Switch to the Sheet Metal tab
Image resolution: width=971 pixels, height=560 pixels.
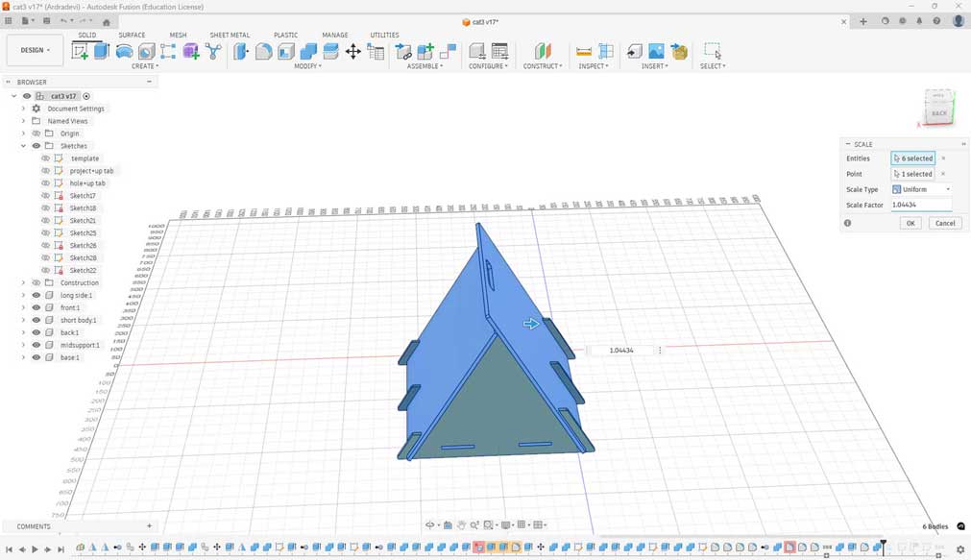[230, 35]
